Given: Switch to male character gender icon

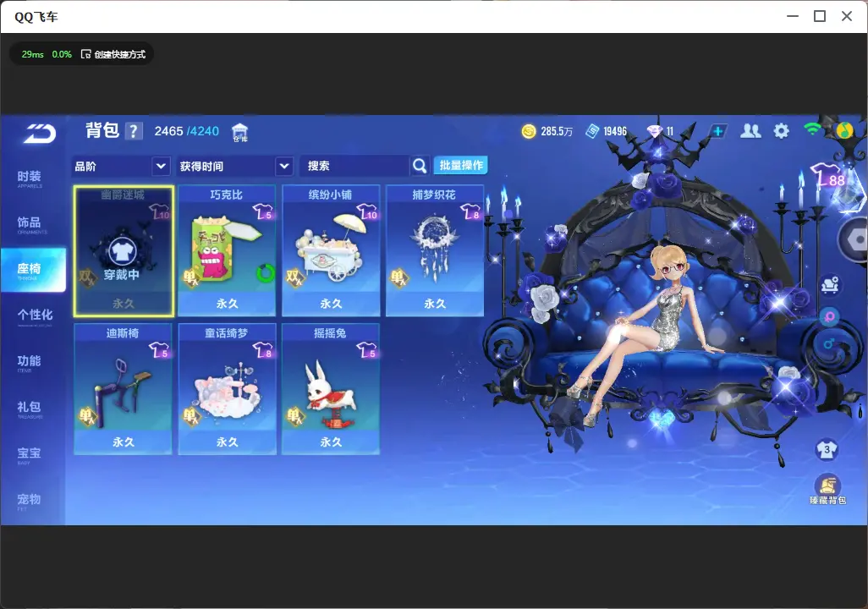Looking at the screenshot, I should coord(829,344).
